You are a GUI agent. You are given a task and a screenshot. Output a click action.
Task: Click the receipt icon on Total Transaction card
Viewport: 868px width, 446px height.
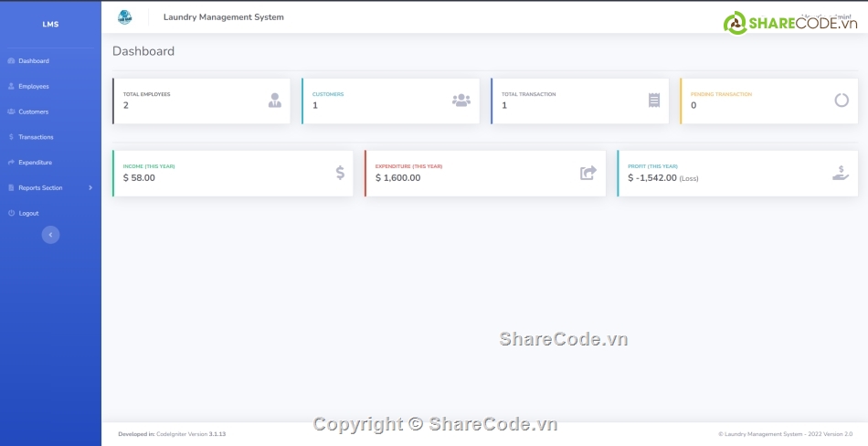(654, 101)
